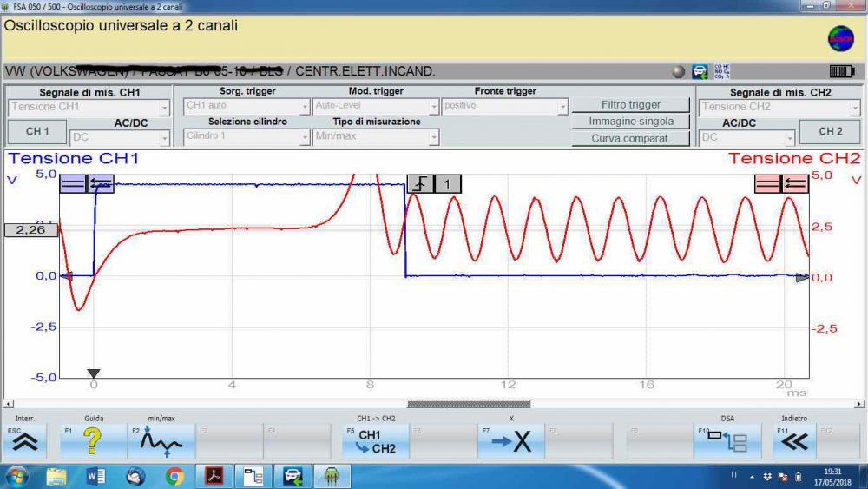Expand the Selezione cilindro dropdown
This screenshot has width=868, height=489.
(247, 137)
